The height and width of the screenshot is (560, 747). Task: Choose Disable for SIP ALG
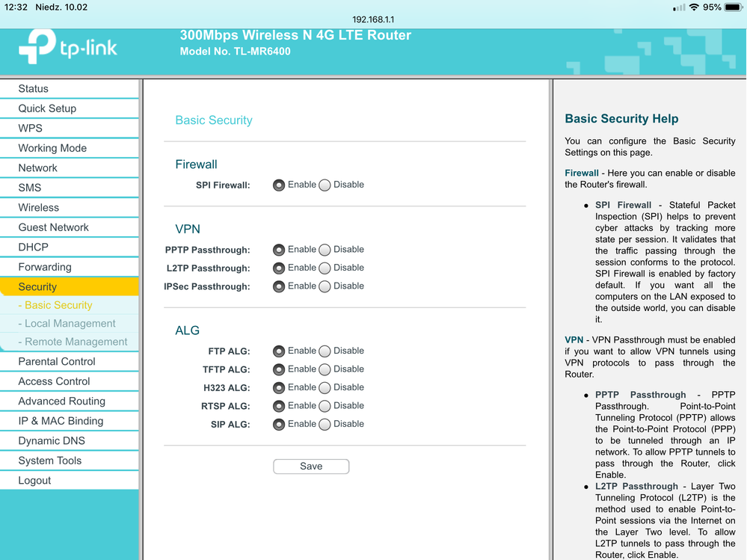tap(325, 425)
